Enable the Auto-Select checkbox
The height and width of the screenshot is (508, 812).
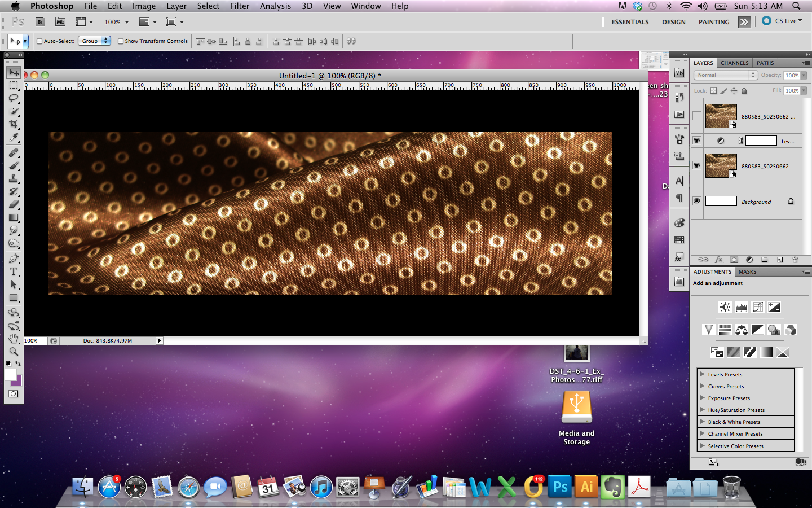tap(39, 41)
